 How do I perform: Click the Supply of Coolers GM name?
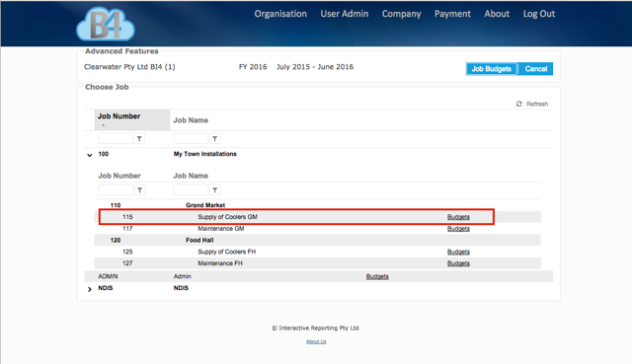(x=227, y=217)
